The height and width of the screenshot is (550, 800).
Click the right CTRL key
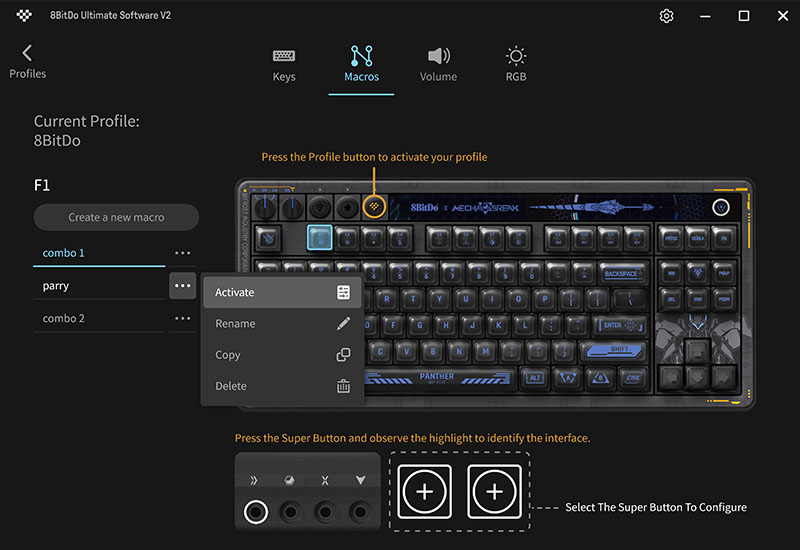pos(634,378)
